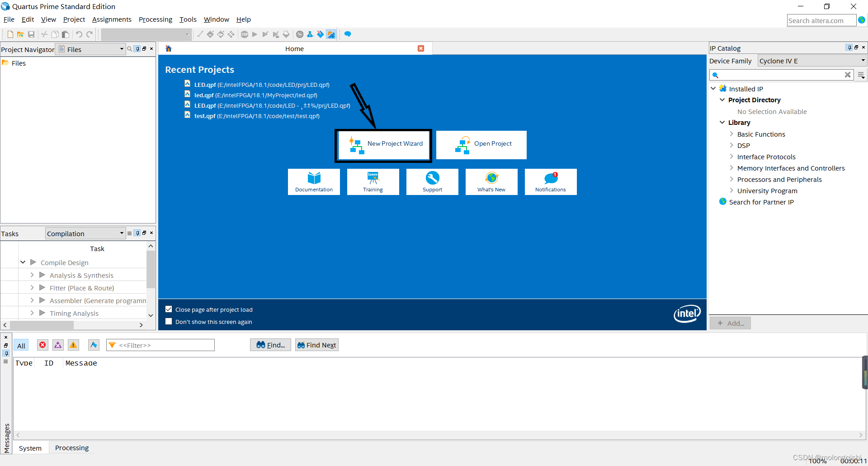This screenshot has width=868, height=466.
Task: Start compilation with the play icon
Action: click(x=255, y=34)
